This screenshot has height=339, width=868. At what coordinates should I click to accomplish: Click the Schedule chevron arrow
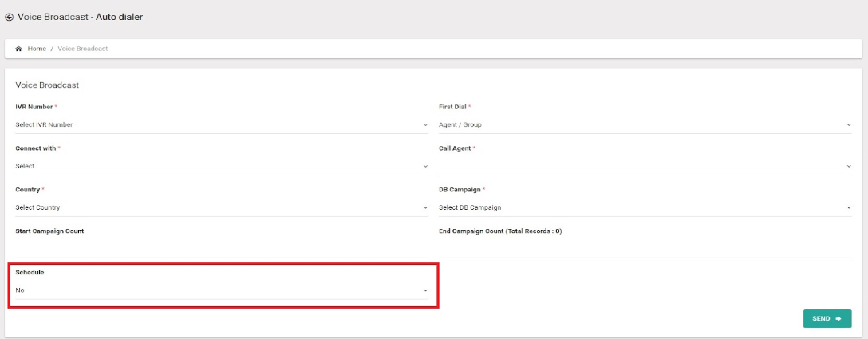pos(425,290)
